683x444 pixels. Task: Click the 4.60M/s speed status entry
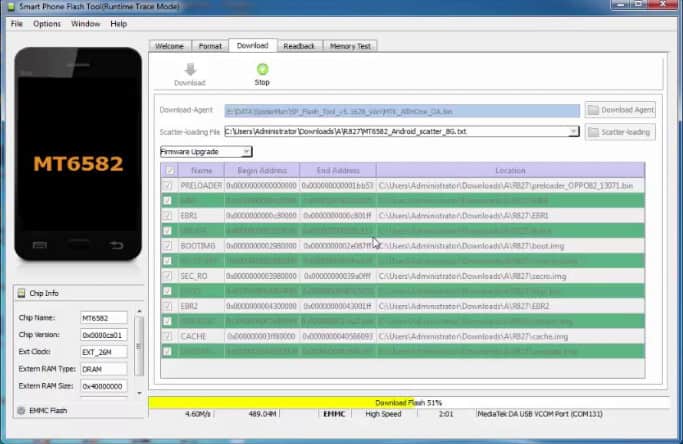coord(198,414)
